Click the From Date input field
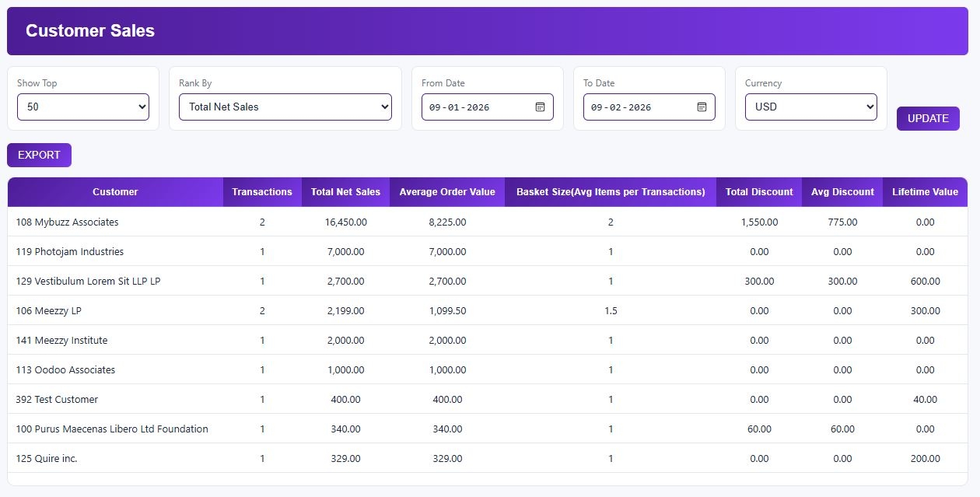 click(474, 107)
